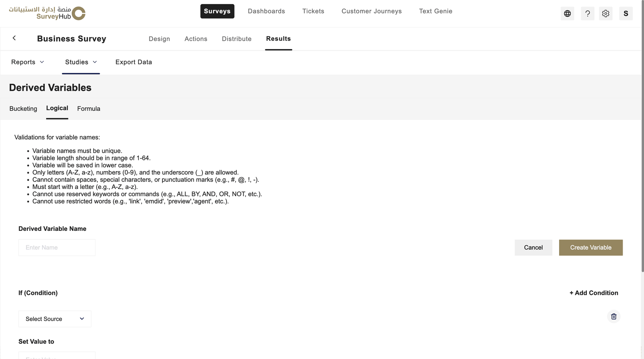
Task: Switch to the Distribute tab
Action: point(237,39)
